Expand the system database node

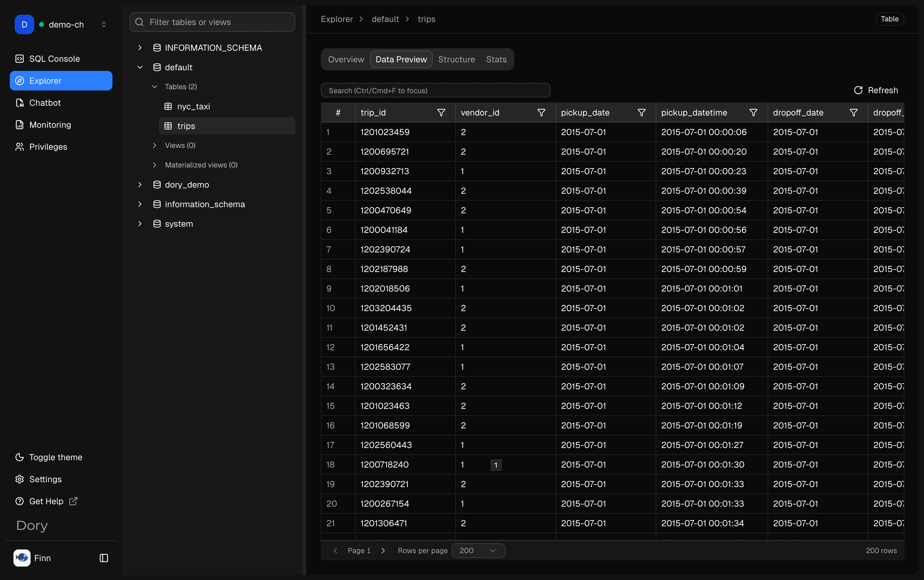click(x=140, y=224)
